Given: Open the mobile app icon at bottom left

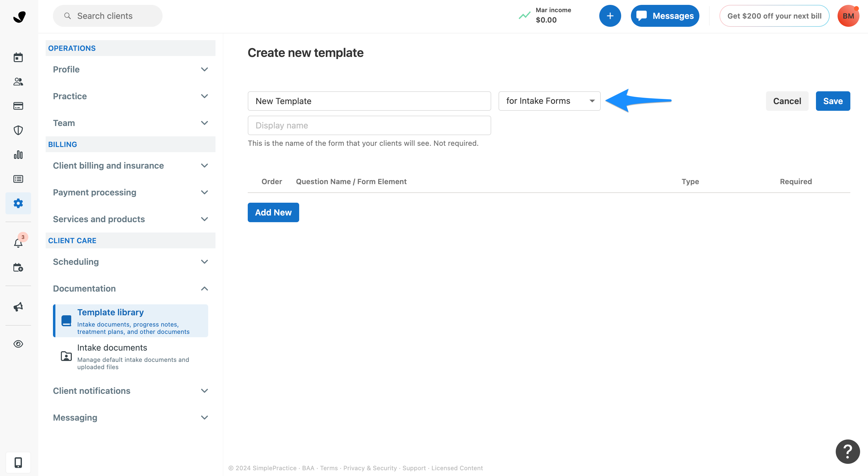Looking at the screenshot, I should click(x=18, y=462).
